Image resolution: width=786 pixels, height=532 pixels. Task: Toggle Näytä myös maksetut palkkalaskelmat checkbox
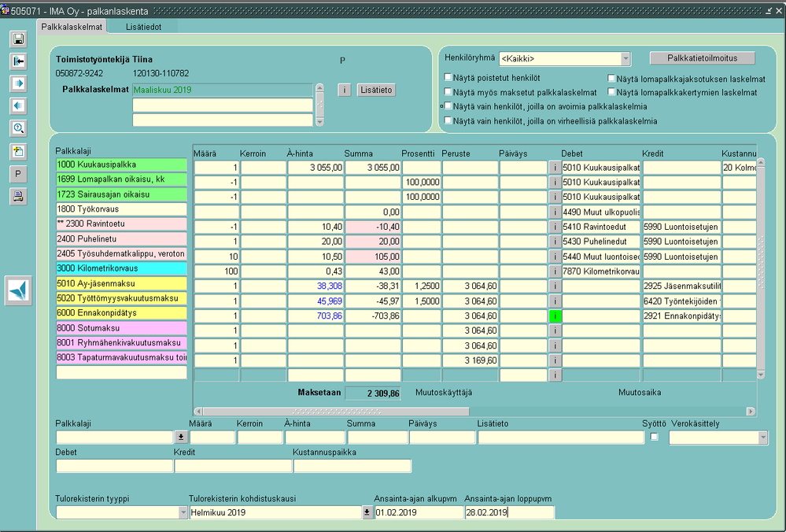point(448,92)
